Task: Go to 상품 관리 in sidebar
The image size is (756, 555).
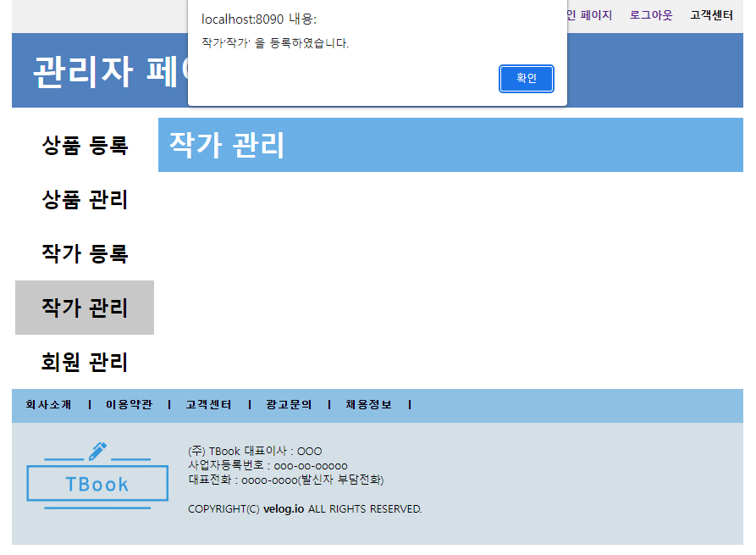Action: 85,199
